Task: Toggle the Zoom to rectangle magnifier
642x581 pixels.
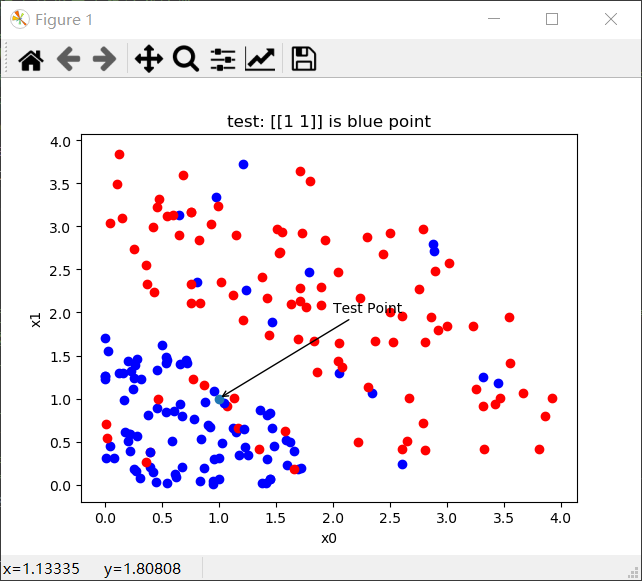Action: pos(186,59)
